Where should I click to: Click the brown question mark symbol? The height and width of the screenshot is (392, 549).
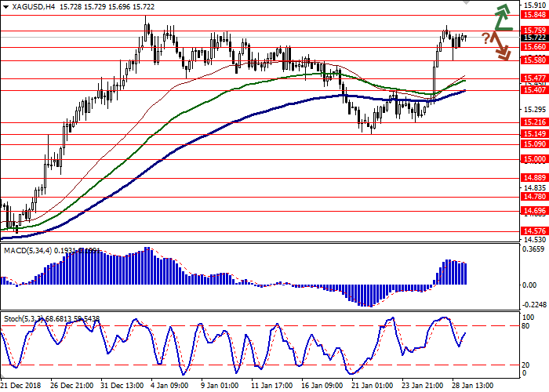[486, 38]
